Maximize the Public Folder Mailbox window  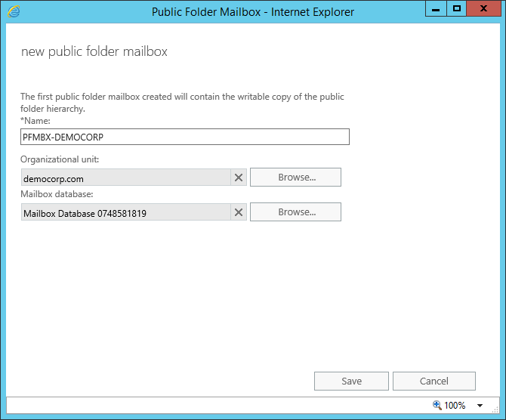pyautogui.click(x=457, y=9)
